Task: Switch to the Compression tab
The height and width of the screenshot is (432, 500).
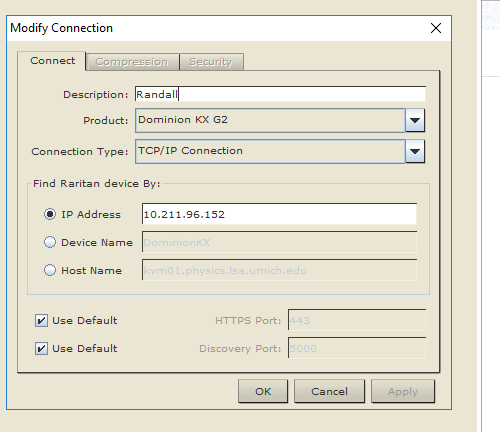Action: (x=132, y=62)
